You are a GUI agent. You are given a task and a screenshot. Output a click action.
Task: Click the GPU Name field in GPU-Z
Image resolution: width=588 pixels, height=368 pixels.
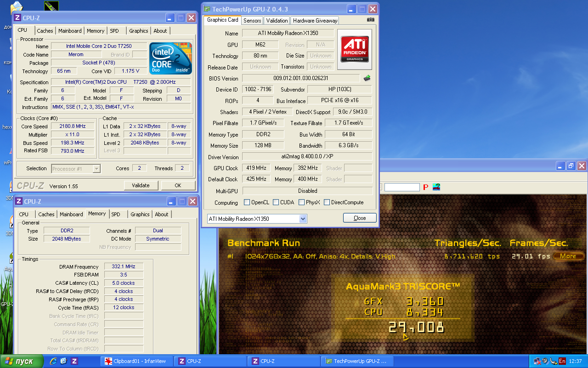point(287,33)
